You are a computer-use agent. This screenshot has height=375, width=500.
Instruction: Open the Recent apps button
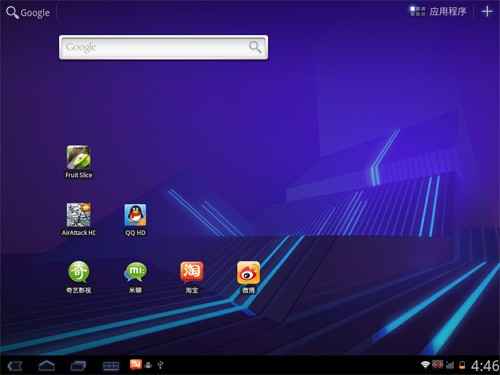[78, 366]
